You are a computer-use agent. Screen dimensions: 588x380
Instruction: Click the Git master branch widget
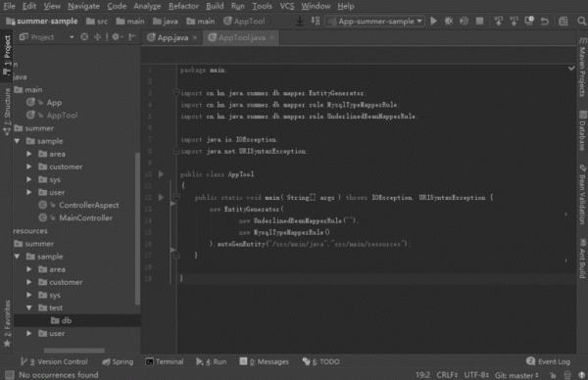(x=516, y=375)
